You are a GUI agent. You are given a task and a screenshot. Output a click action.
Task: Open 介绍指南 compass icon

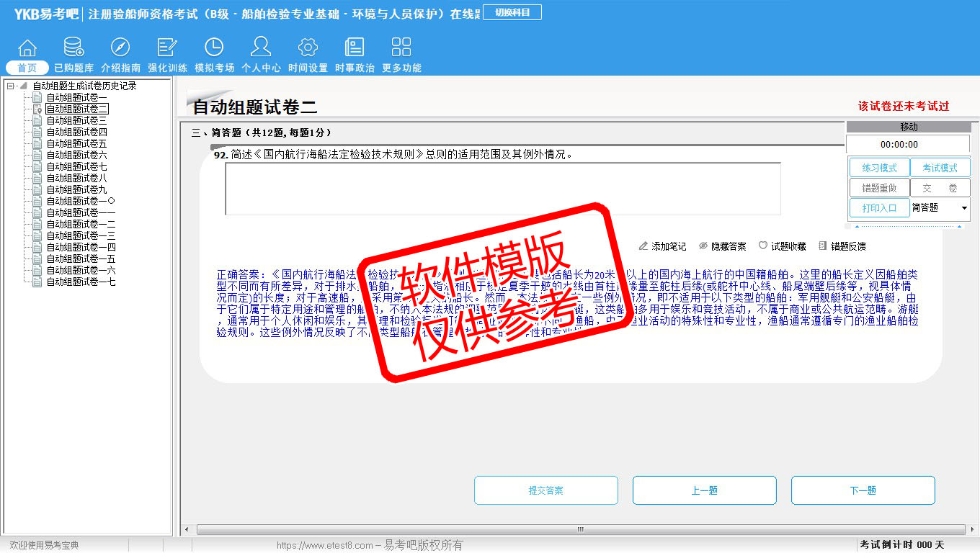click(120, 48)
